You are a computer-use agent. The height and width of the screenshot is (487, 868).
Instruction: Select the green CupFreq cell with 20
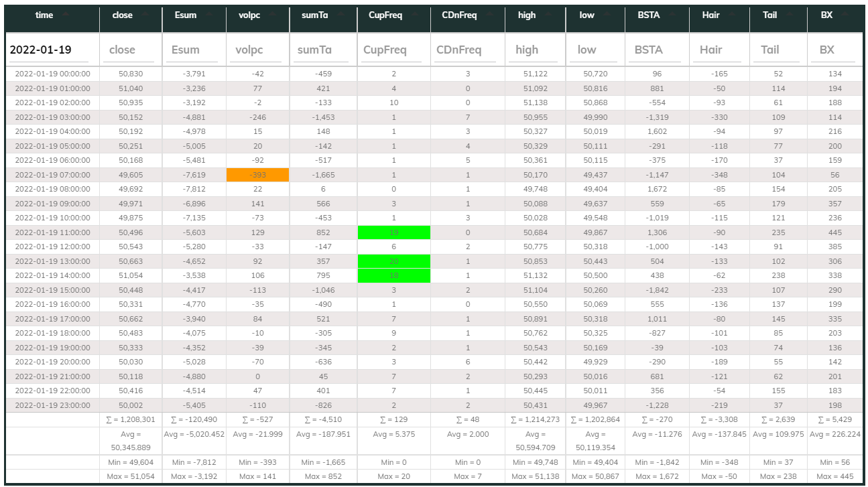coord(394,261)
